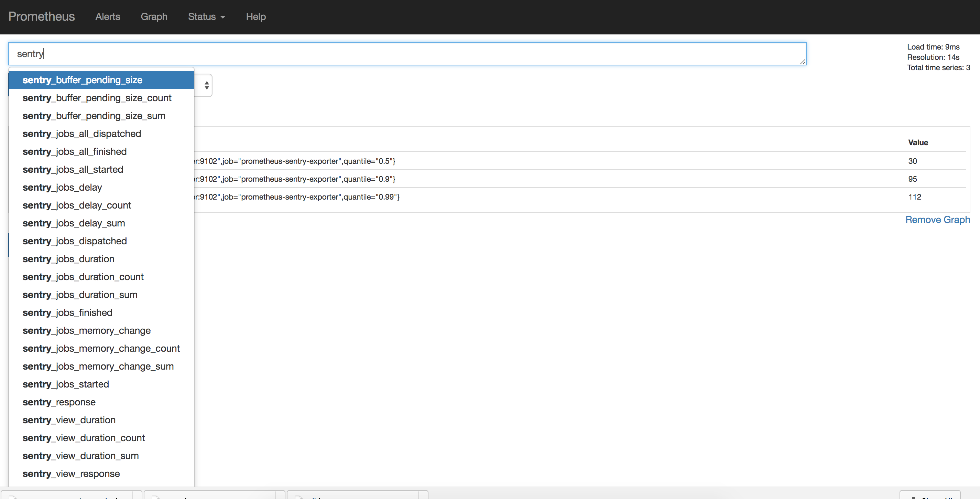The width and height of the screenshot is (980, 499).
Task: Select sentry_response metric suggestion
Action: [59, 402]
